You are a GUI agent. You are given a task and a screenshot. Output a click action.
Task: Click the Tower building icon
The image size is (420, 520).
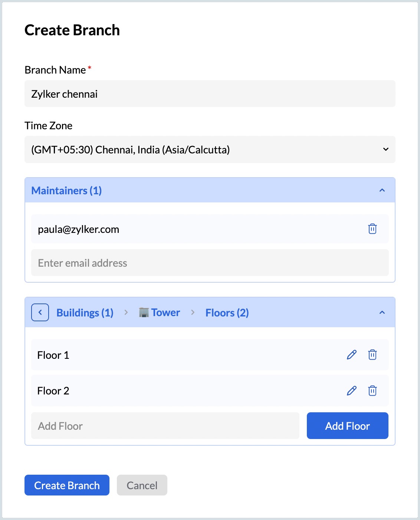pos(144,312)
